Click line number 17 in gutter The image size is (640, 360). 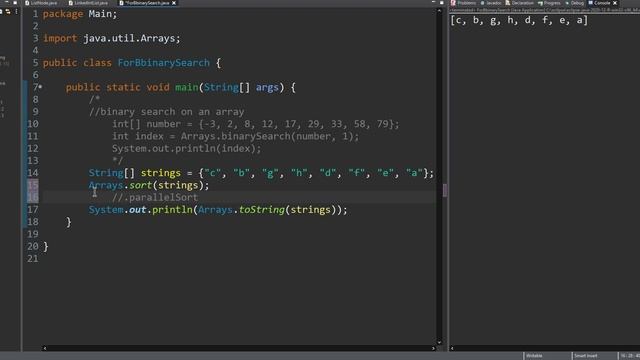(33, 210)
